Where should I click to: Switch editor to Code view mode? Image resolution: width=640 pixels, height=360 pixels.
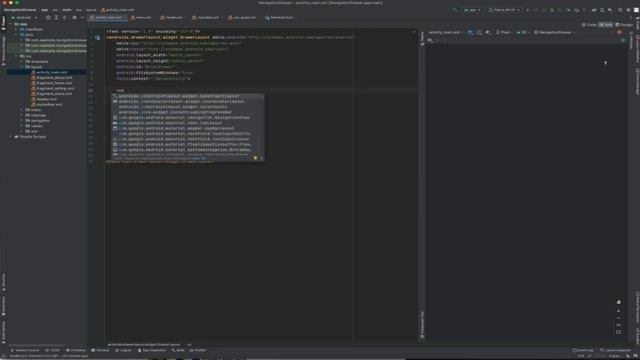[589, 25]
